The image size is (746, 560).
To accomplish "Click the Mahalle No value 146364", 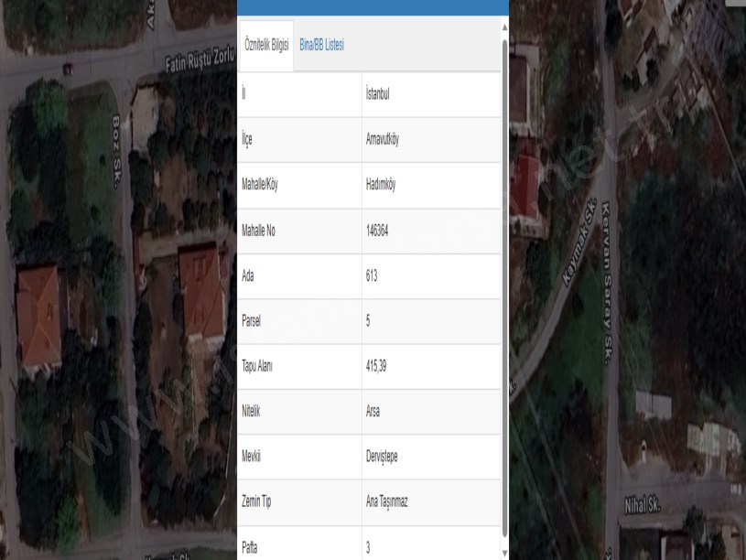I will click(377, 231).
